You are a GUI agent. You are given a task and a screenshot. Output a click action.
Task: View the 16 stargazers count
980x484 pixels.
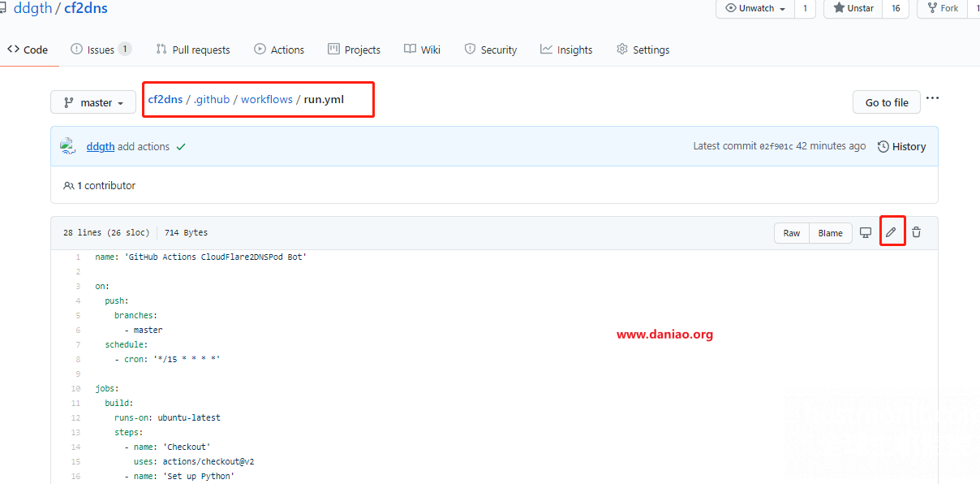pyautogui.click(x=896, y=8)
